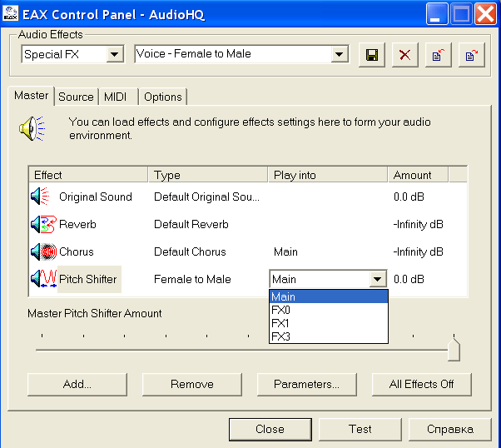Screen dimensions: 501x448
Task: Click the Pitch Shifter effect icon
Action: click(42, 279)
